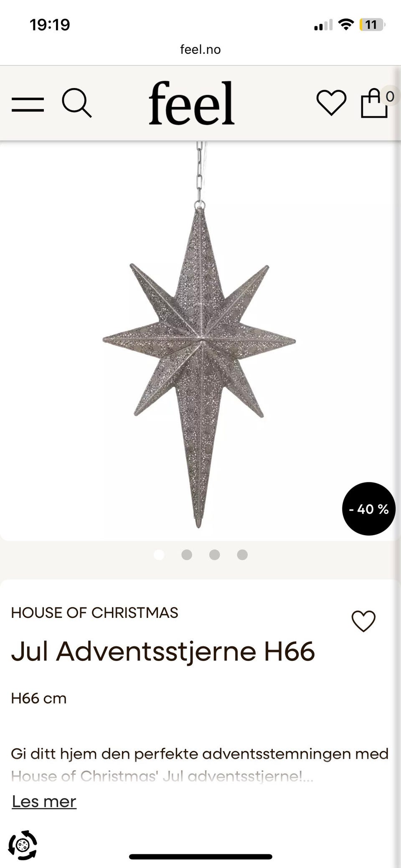Image resolution: width=401 pixels, height=868 pixels.
Task: Switch to the third product image dot
Action: pyautogui.click(x=215, y=554)
